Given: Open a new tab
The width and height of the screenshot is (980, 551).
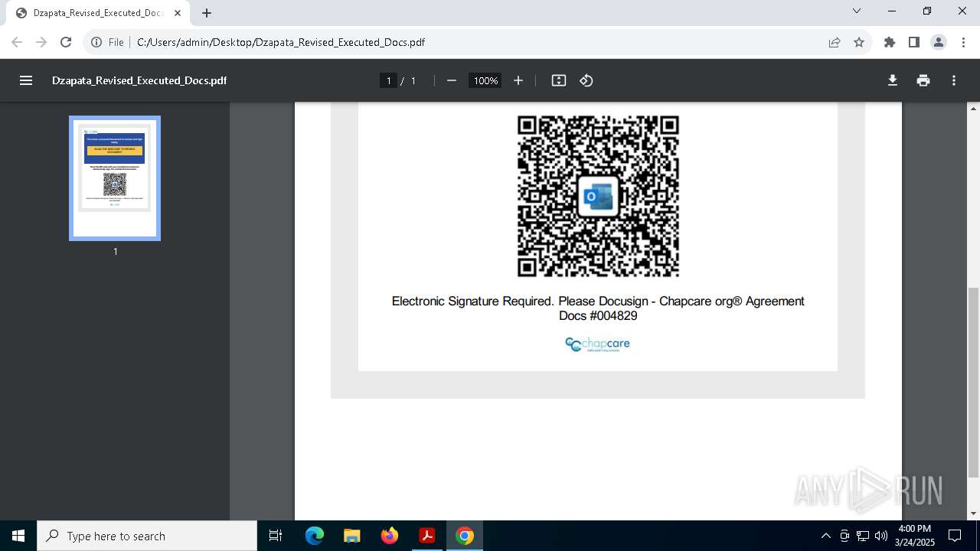Looking at the screenshot, I should [207, 13].
